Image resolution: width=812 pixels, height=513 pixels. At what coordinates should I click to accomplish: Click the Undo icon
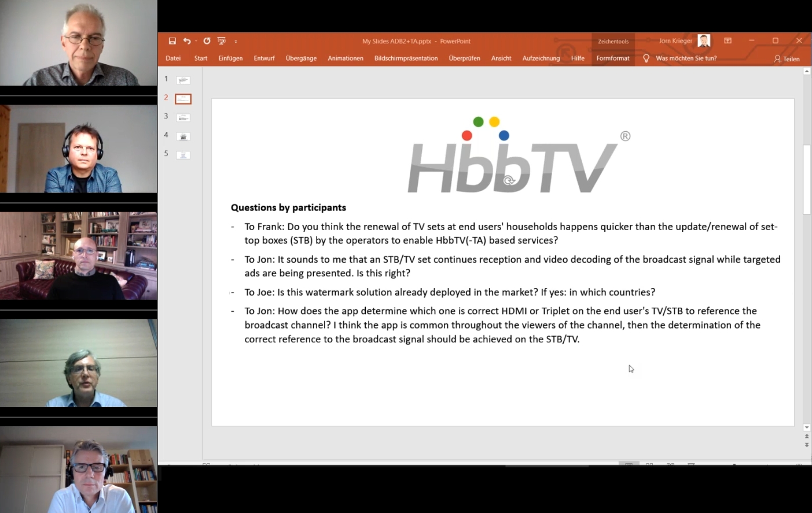[x=186, y=40]
